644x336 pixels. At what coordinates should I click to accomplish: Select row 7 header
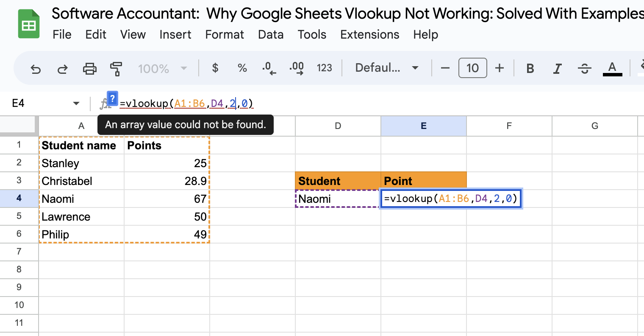tap(19, 252)
